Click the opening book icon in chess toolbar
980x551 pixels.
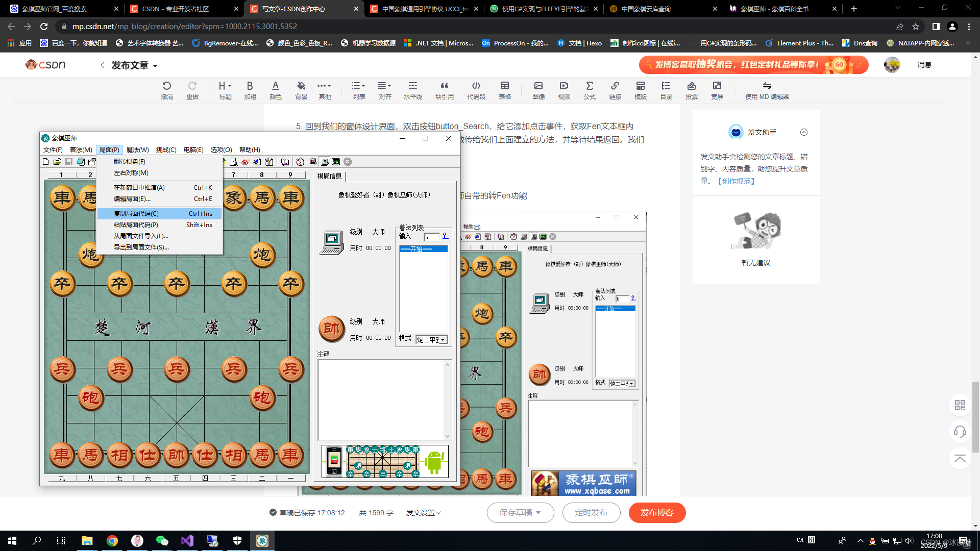pyautogui.click(x=285, y=162)
